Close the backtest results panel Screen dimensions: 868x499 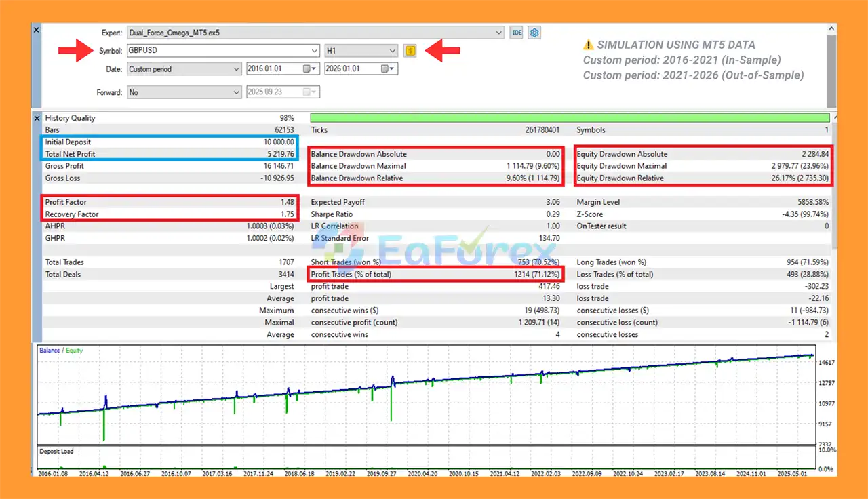pos(37,118)
